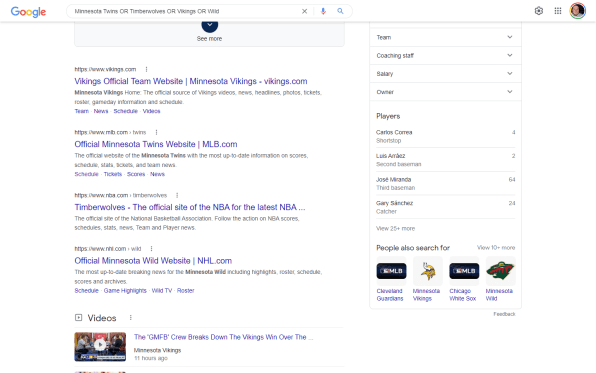
Task: Open Twins Schedule sitelink
Action: click(x=86, y=174)
